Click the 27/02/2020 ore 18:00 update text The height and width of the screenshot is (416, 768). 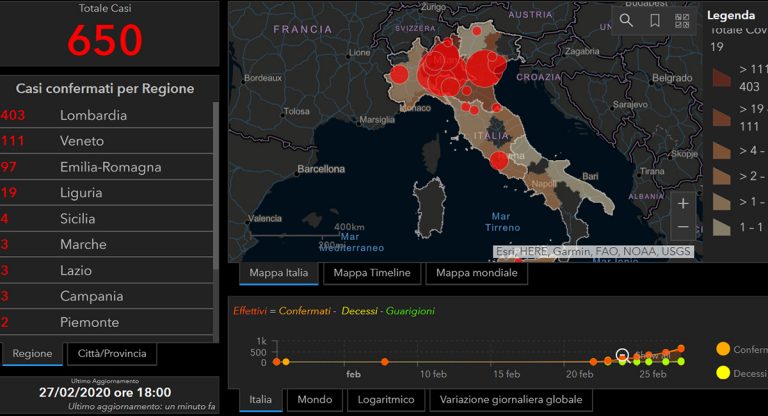105,392
